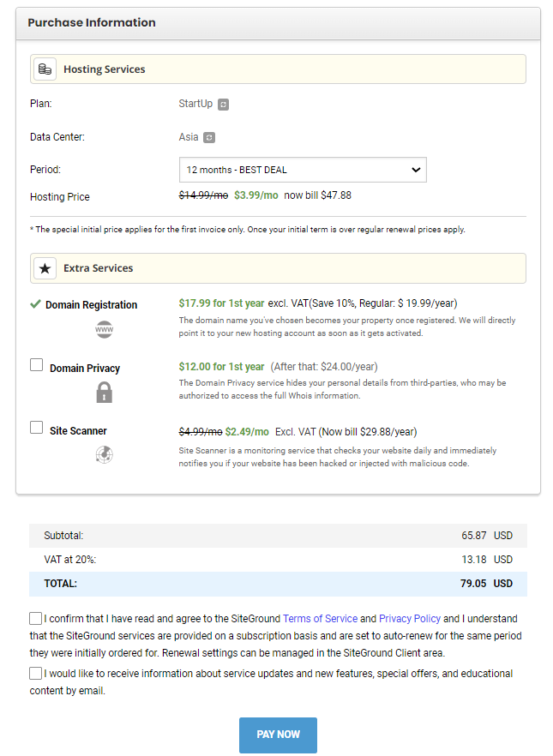Click the Domain Privacy padlock icon

tap(105, 393)
